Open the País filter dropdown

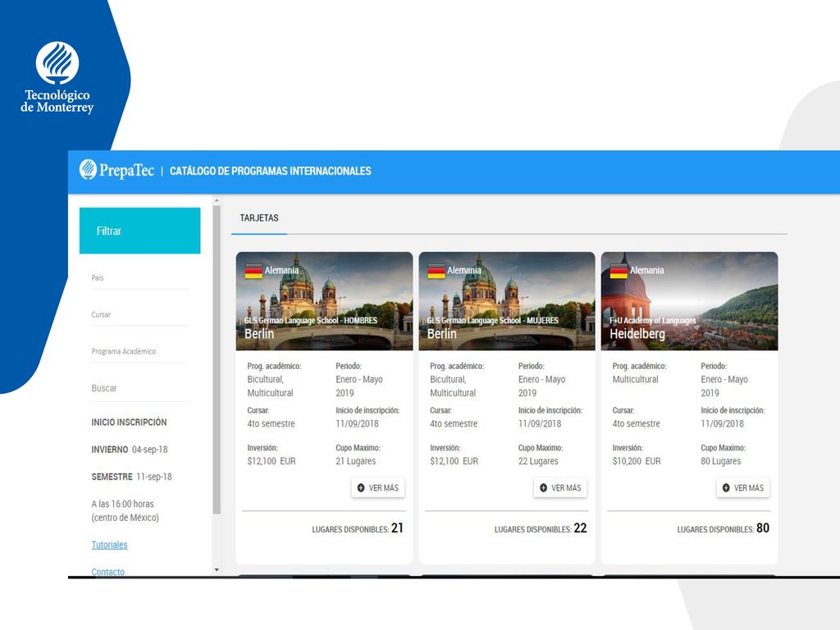[139, 278]
